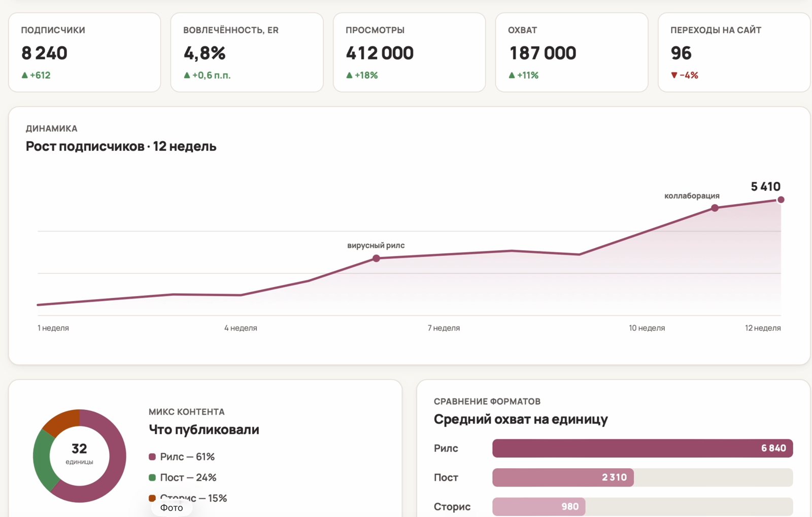The width and height of the screenshot is (812, 517).
Task: Click the Рилс bar showing 6 840
Action: coord(642,448)
